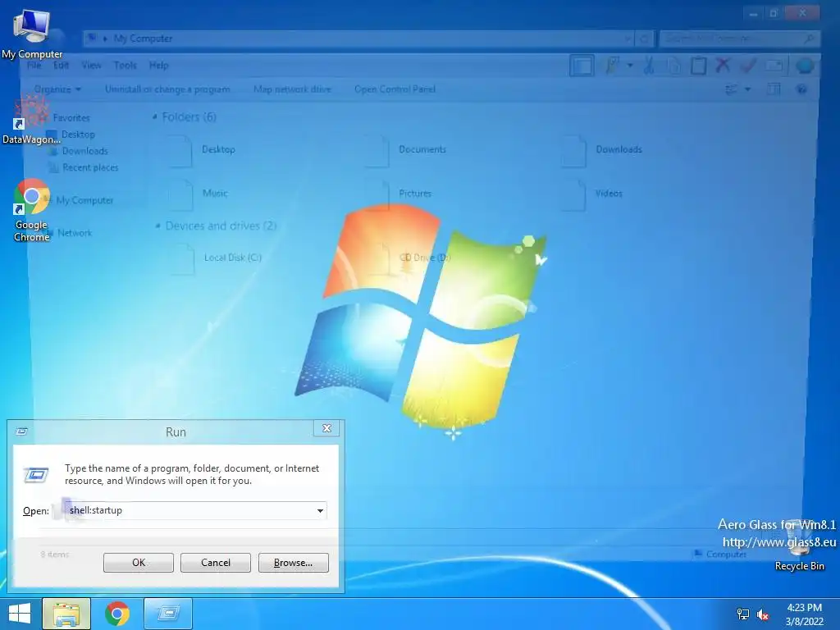Select the Pictures folder

[x=399, y=194]
